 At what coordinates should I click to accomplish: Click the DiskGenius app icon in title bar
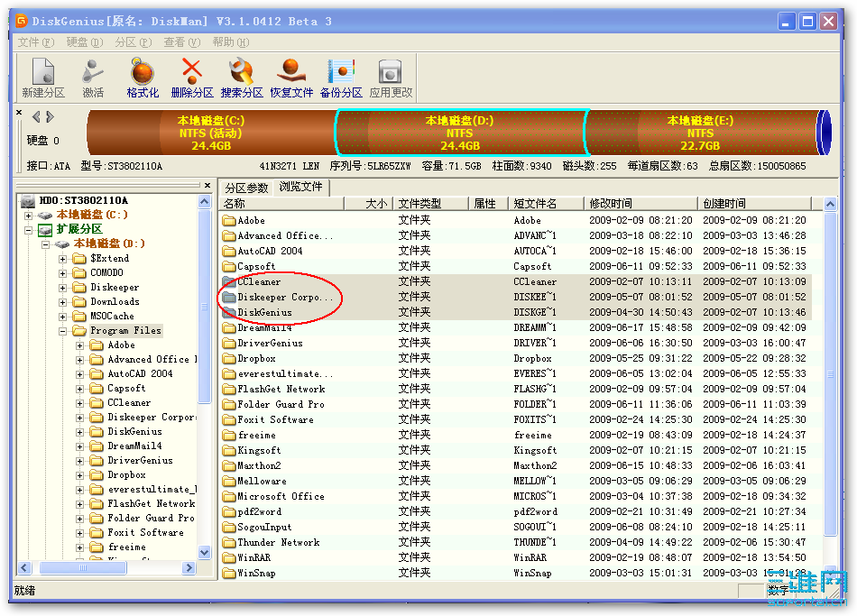22,22
